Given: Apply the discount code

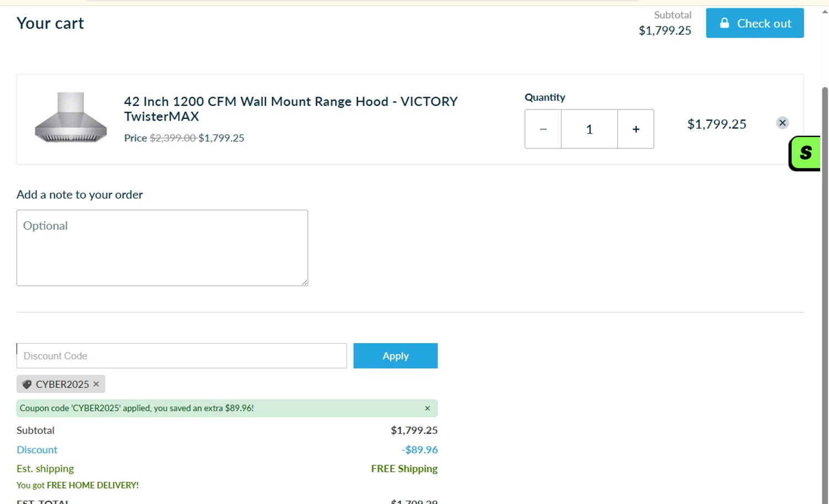Looking at the screenshot, I should (395, 356).
